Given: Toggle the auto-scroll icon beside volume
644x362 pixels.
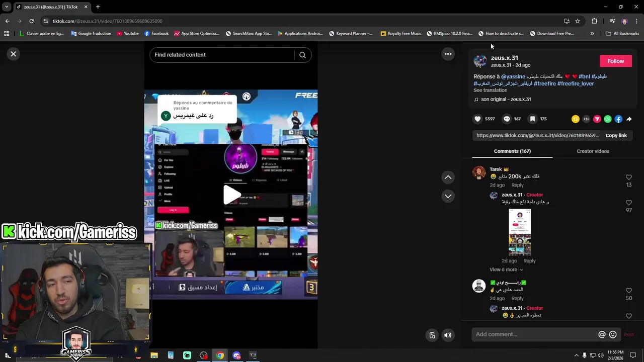Looking at the screenshot, I should [x=432, y=335].
